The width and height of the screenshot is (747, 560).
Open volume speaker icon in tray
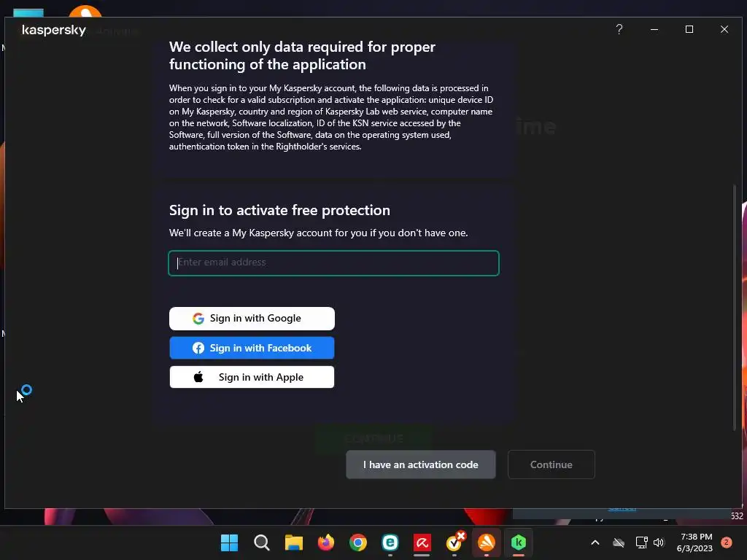click(659, 542)
